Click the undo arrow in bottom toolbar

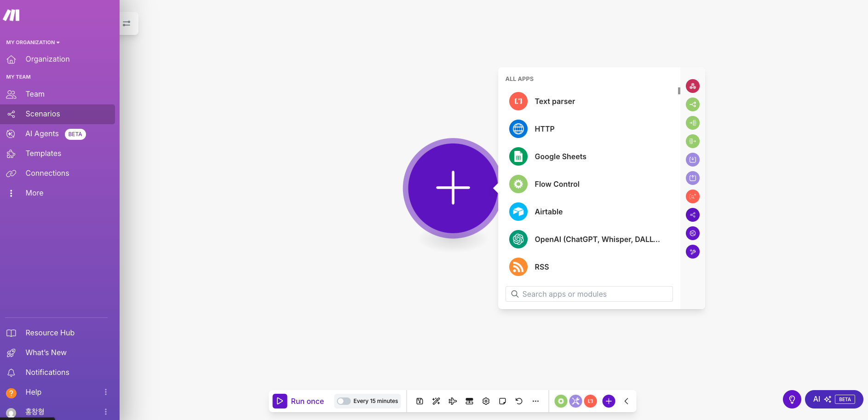click(x=519, y=401)
